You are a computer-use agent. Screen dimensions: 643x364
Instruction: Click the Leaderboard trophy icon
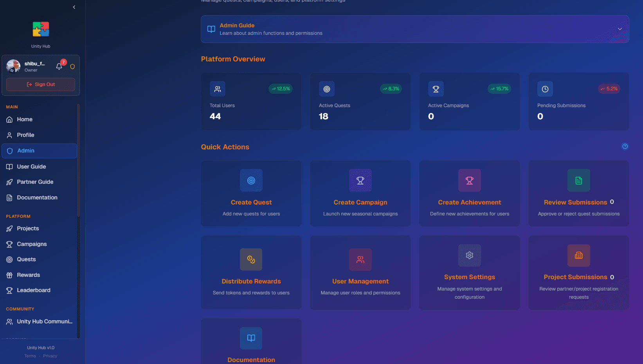point(9,290)
